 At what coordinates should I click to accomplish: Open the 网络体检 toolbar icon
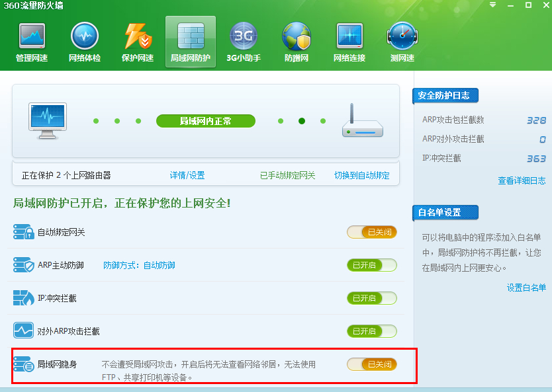(x=85, y=42)
